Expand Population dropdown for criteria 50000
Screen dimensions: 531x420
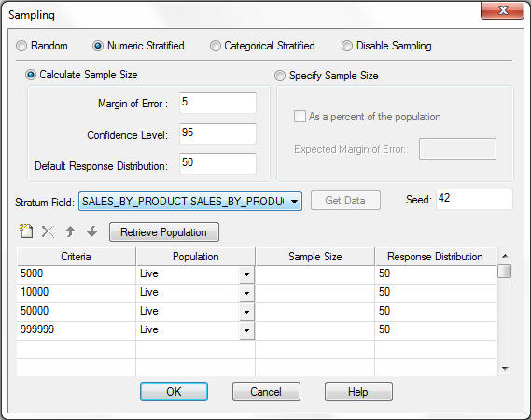(x=247, y=312)
